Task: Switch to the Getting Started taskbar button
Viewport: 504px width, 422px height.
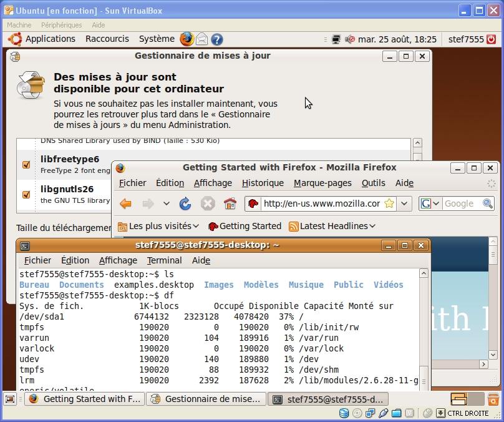Action: [x=85, y=399]
